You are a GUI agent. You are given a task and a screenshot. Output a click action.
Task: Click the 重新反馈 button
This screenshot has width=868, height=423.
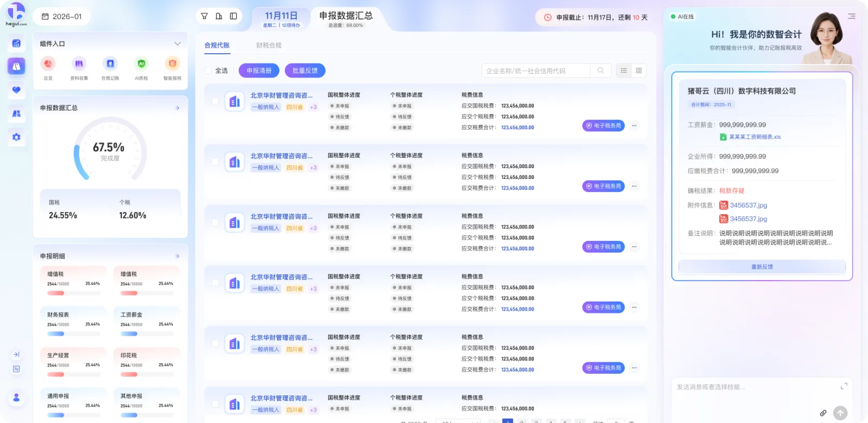click(x=762, y=267)
